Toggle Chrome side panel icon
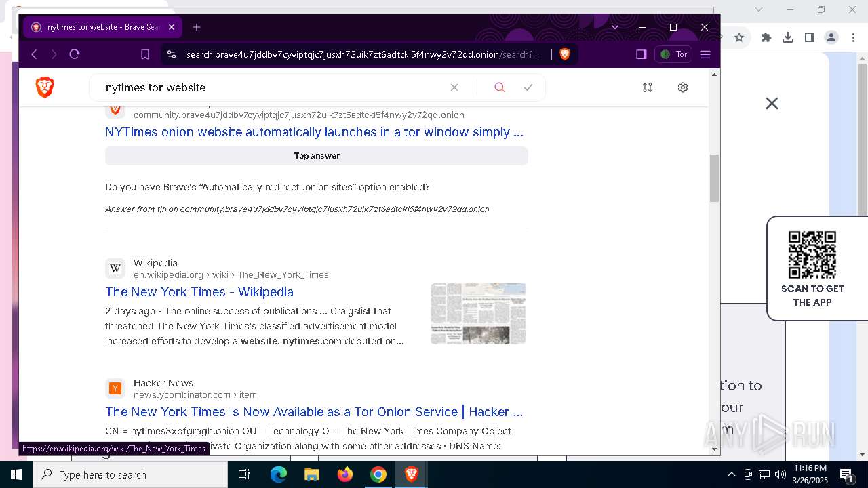Screen dimensions: 868x488 click(x=810, y=37)
